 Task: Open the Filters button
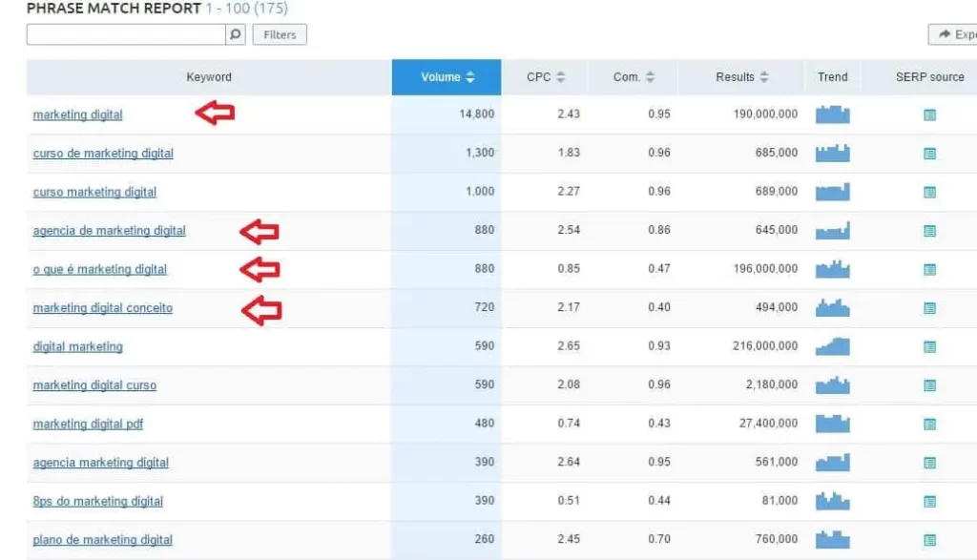[x=280, y=34]
